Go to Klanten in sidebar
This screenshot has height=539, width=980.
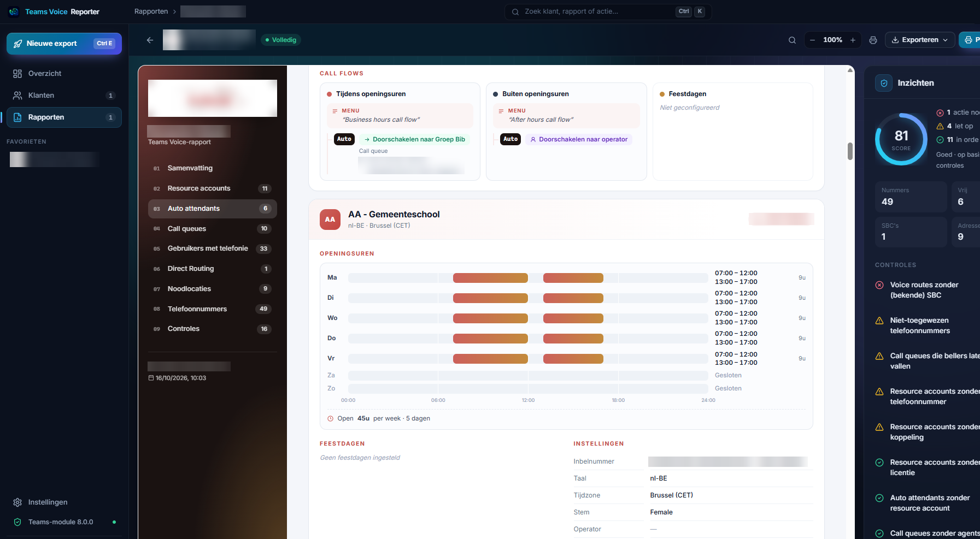coord(64,96)
